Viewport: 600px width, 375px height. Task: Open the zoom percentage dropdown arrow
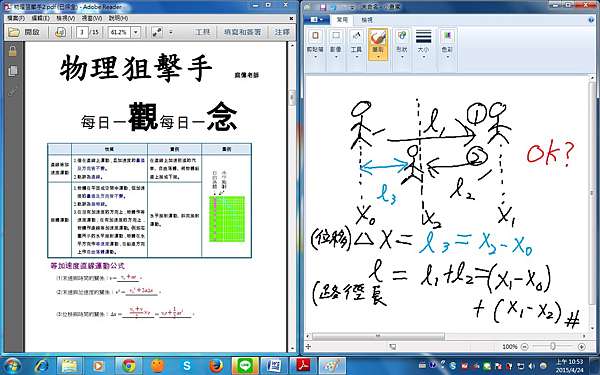tap(136, 32)
